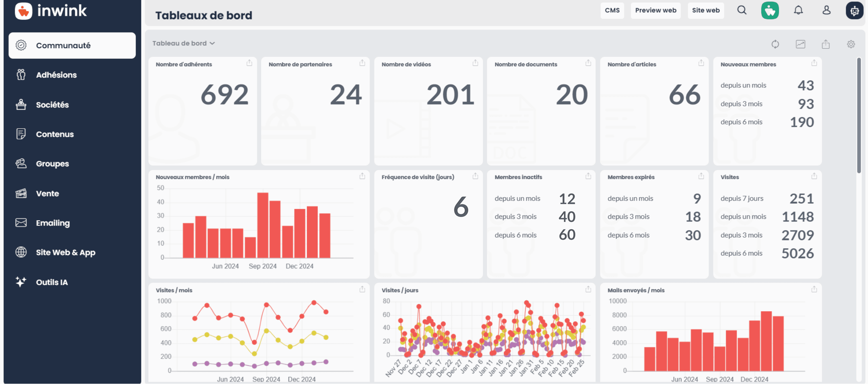The image size is (868, 388).
Task: Click the search magnifier icon
Action: [741, 10]
